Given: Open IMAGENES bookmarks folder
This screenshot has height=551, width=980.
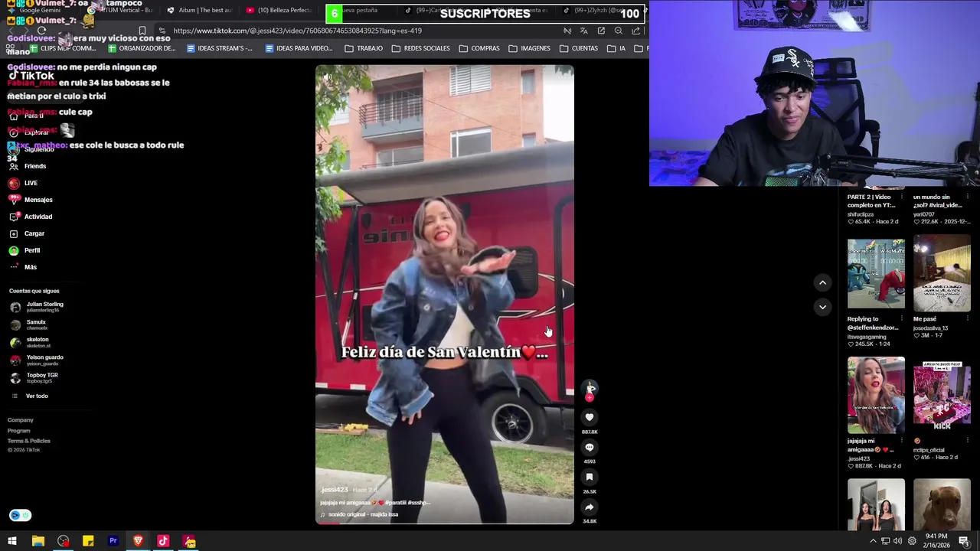Looking at the screenshot, I should pos(529,48).
